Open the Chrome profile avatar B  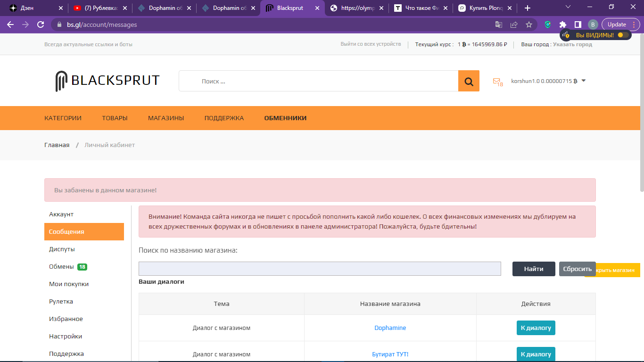click(x=593, y=25)
